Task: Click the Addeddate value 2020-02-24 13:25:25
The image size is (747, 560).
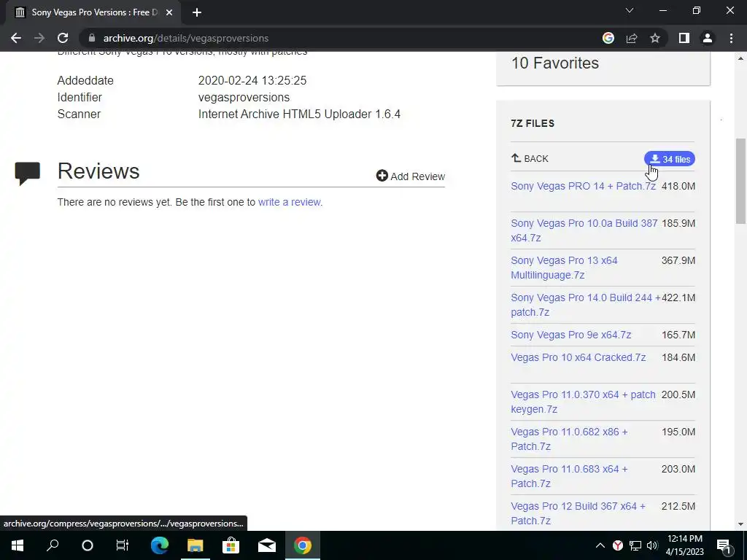Action: [x=252, y=80]
